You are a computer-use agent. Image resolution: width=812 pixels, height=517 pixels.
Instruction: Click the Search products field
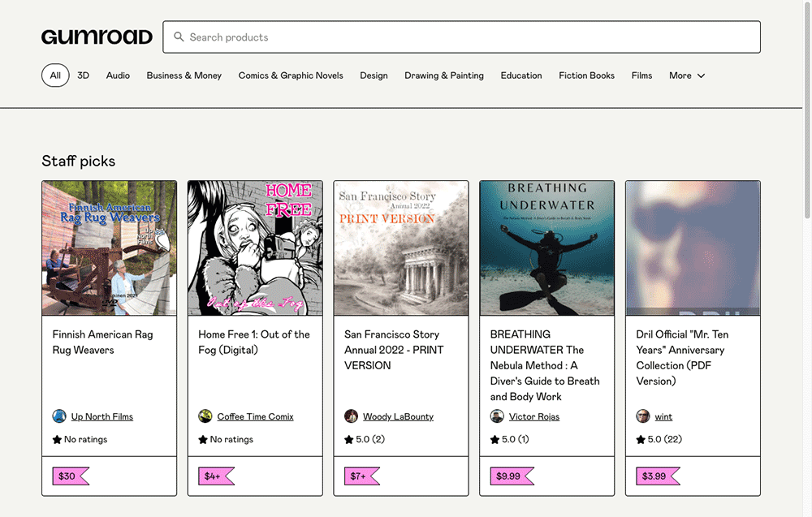(x=471, y=37)
